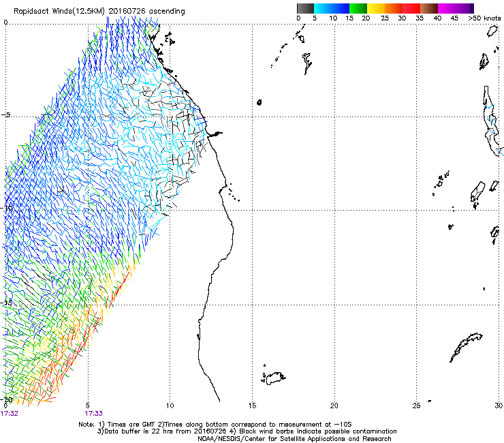Image resolution: width=504 pixels, height=443 pixels.
Task: Click the '45' color scale label
Action: coord(454,18)
